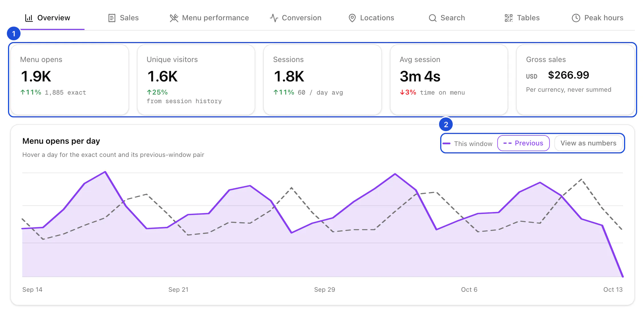
Task: Click the Conversion activity pulse icon
Action: [x=274, y=18]
